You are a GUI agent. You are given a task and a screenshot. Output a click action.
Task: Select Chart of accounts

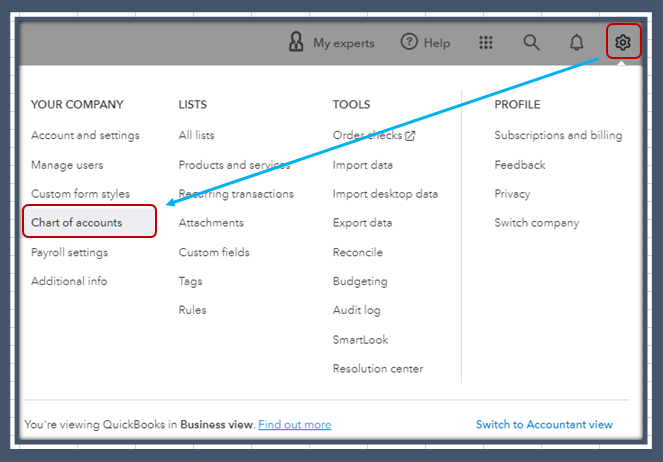(x=90, y=221)
